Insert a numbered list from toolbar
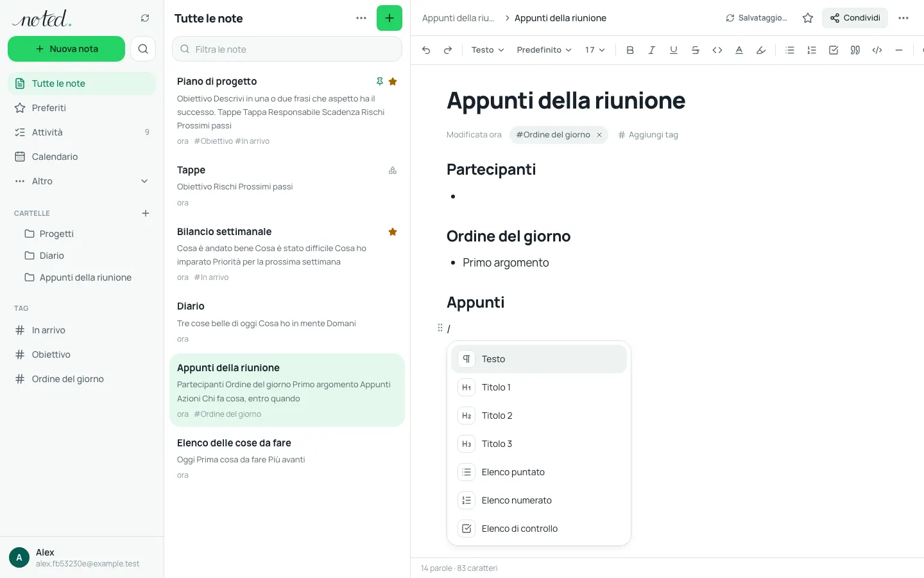The width and height of the screenshot is (924, 578). pyautogui.click(x=812, y=50)
